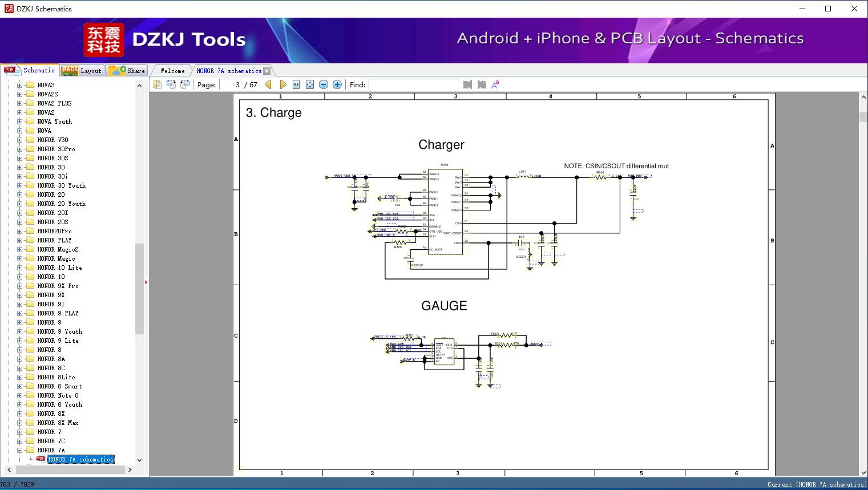Screen dimensions: 868x490
Task: Click the folder icon next to HONOR PLAY
Action: [30, 240]
